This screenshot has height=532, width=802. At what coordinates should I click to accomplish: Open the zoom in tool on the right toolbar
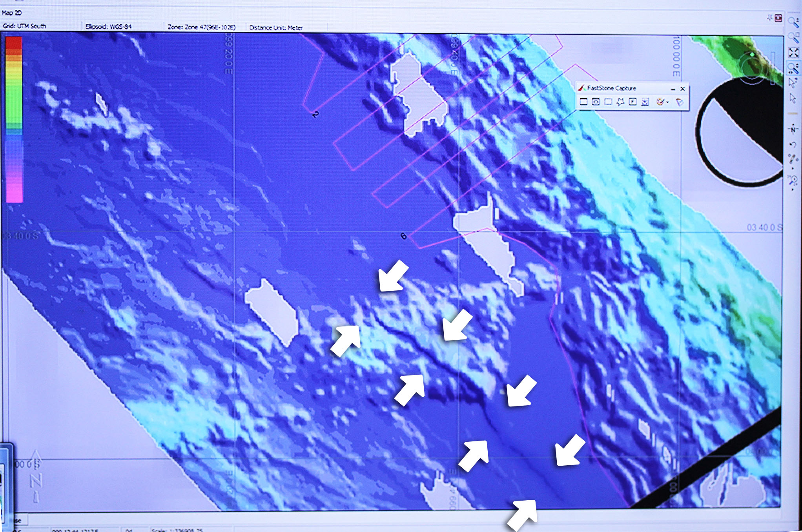tap(793, 22)
